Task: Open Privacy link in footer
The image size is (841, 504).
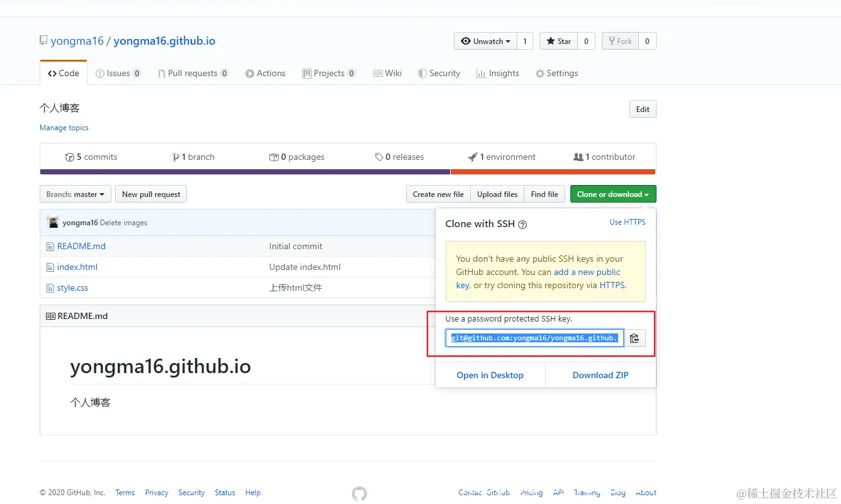Action: (157, 493)
